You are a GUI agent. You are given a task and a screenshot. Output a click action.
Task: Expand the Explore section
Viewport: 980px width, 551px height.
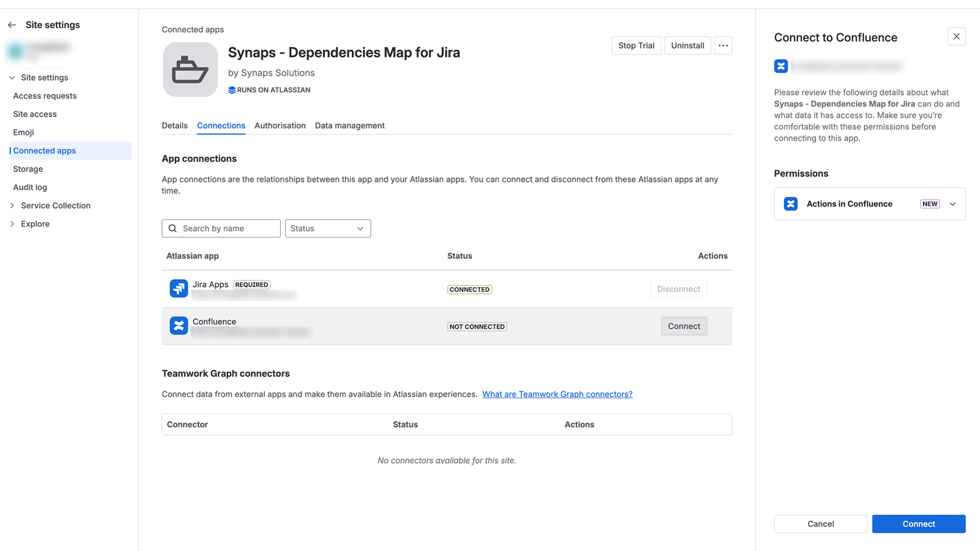point(12,224)
